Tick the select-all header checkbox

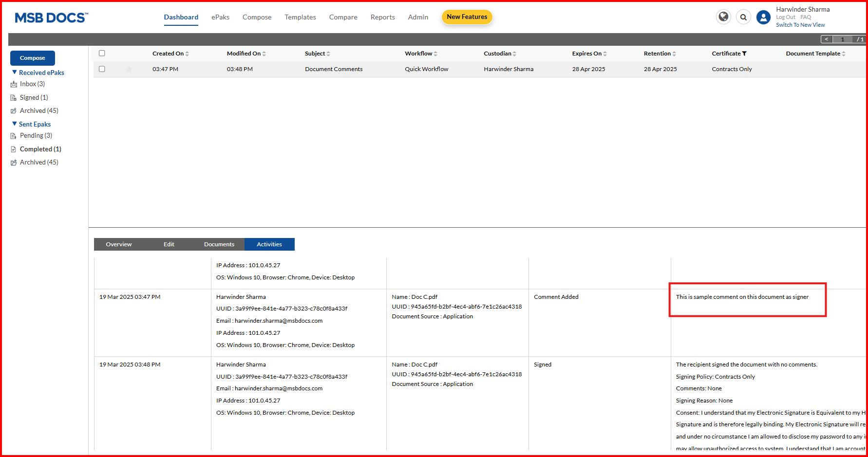pos(102,53)
